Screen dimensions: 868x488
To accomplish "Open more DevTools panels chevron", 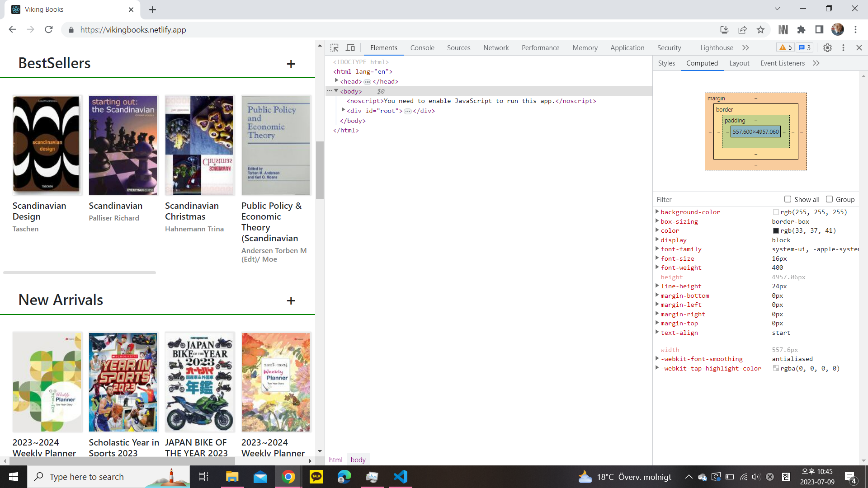I will [x=745, y=47].
